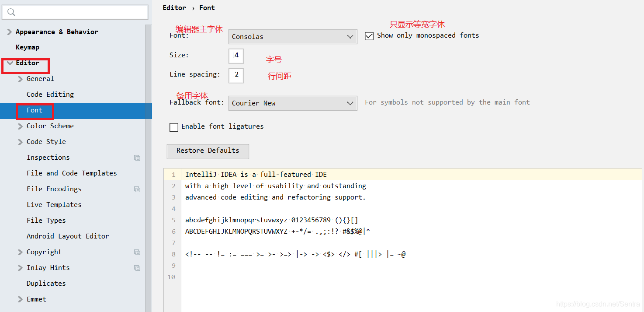Click the settings tree vertical scrollbar
The height and width of the screenshot is (312, 644).
149,168
